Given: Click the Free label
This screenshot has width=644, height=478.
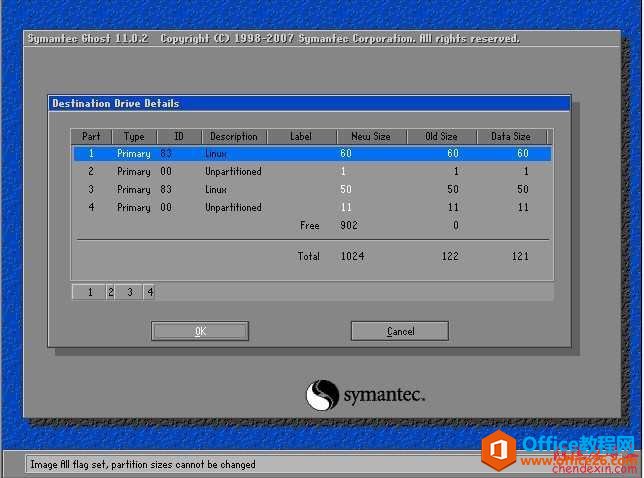Looking at the screenshot, I should pos(310,225).
